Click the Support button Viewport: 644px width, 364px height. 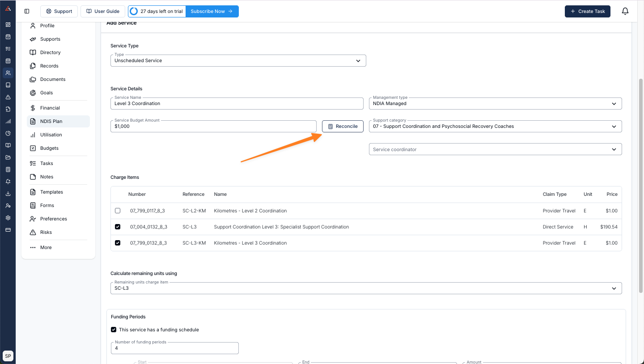[x=59, y=11]
